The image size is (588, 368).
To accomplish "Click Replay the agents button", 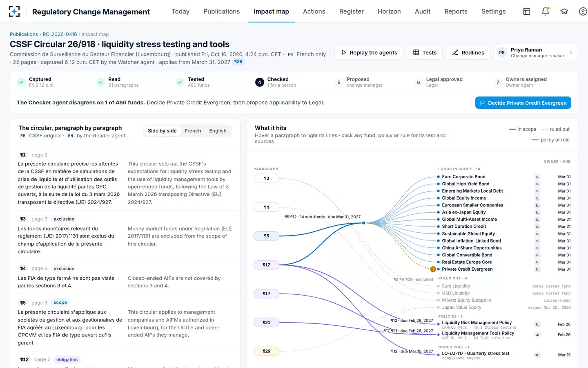I will pos(369,52).
